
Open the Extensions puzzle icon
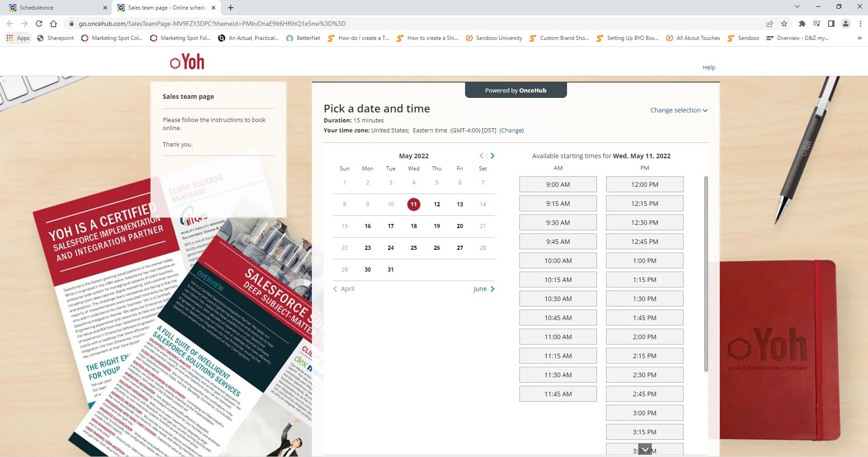pyautogui.click(x=802, y=24)
